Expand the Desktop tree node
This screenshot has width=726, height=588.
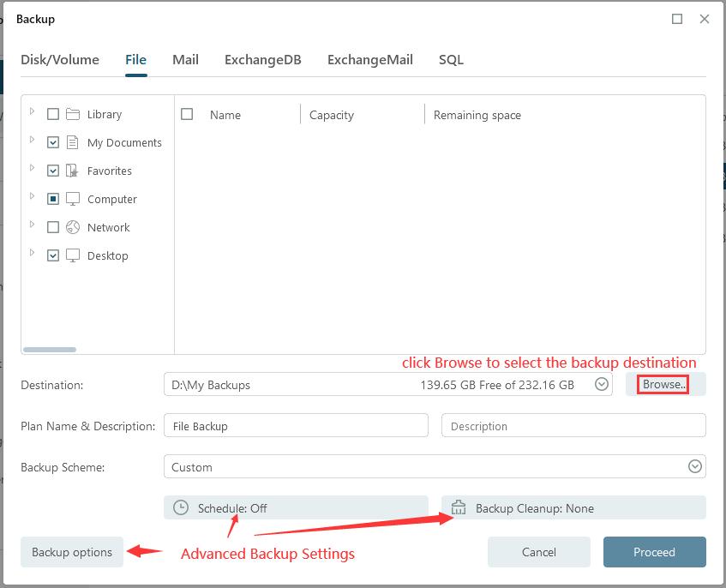point(32,252)
